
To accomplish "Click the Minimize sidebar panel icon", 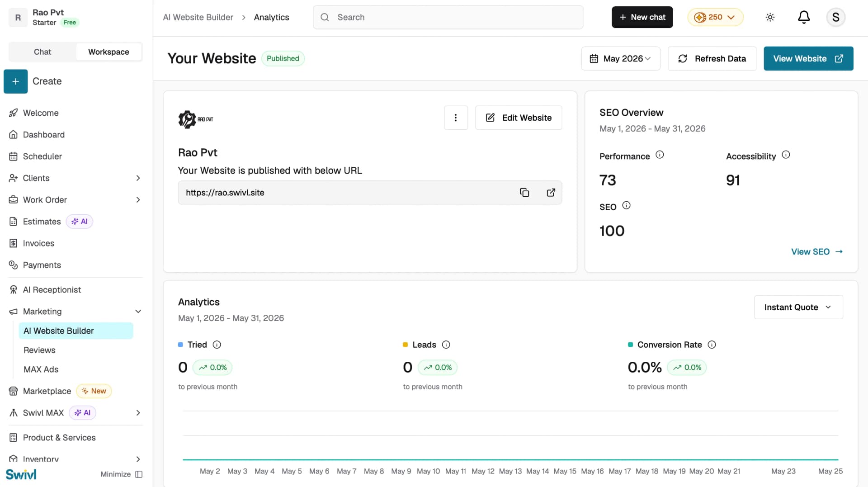I will click(x=139, y=474).
